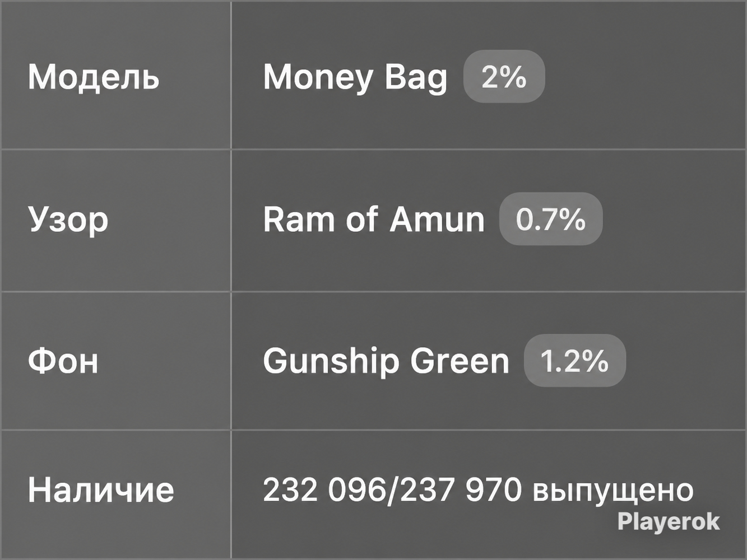Click the word Money in model row
The image size is (747, 560).
coord(318,77)
